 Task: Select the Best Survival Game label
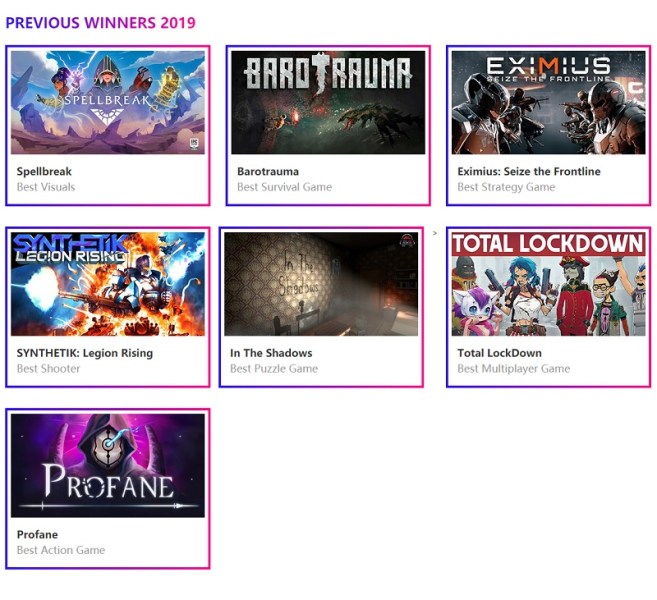point(285,187)
